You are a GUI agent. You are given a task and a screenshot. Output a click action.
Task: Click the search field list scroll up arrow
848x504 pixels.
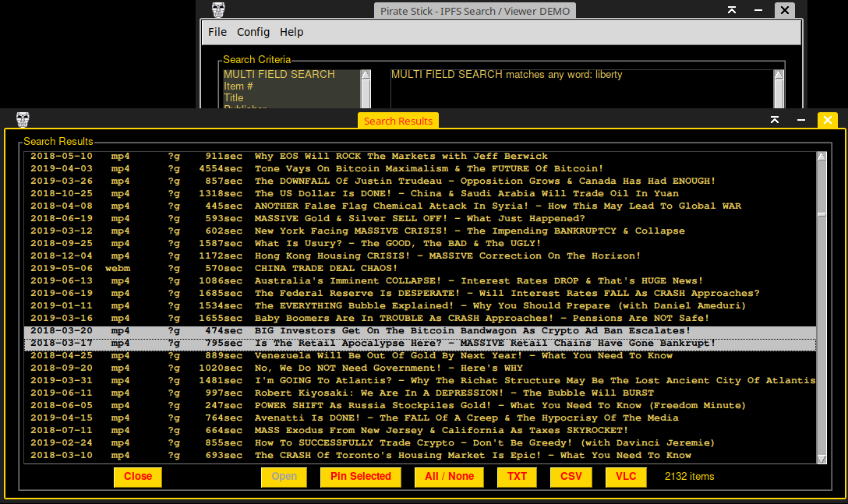coord(366,75)
